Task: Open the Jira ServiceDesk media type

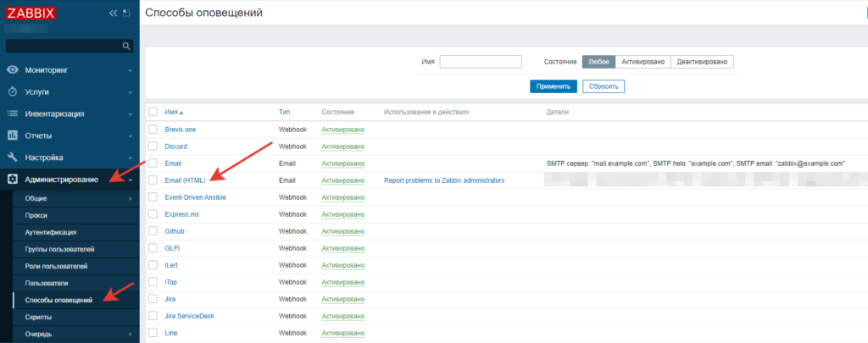Action: [189, 316]
